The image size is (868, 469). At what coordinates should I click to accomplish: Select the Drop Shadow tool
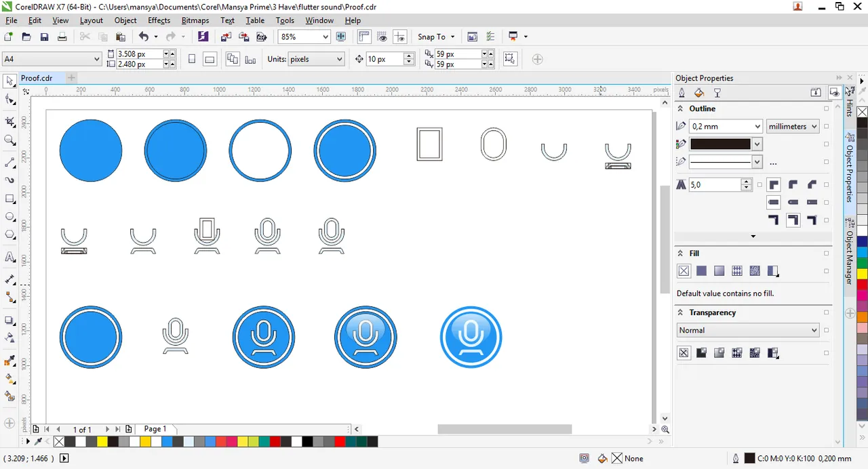(x=9, y=320)
